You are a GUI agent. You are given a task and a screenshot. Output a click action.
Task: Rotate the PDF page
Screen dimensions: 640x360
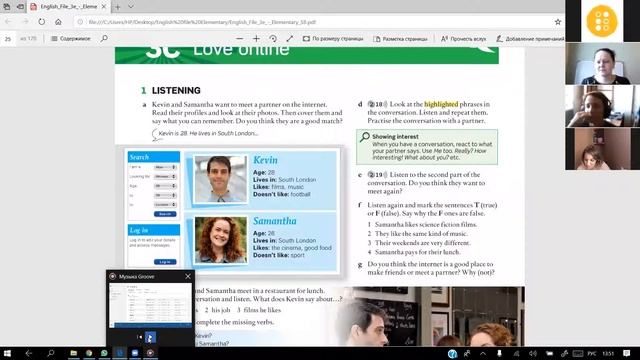pyautogui.click(x=273, y=38)
